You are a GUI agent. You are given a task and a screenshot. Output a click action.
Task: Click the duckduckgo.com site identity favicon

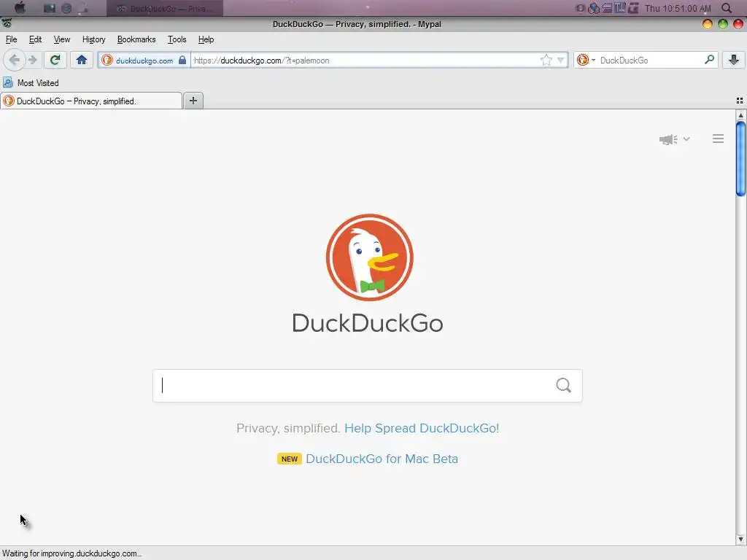coord(107,60)
